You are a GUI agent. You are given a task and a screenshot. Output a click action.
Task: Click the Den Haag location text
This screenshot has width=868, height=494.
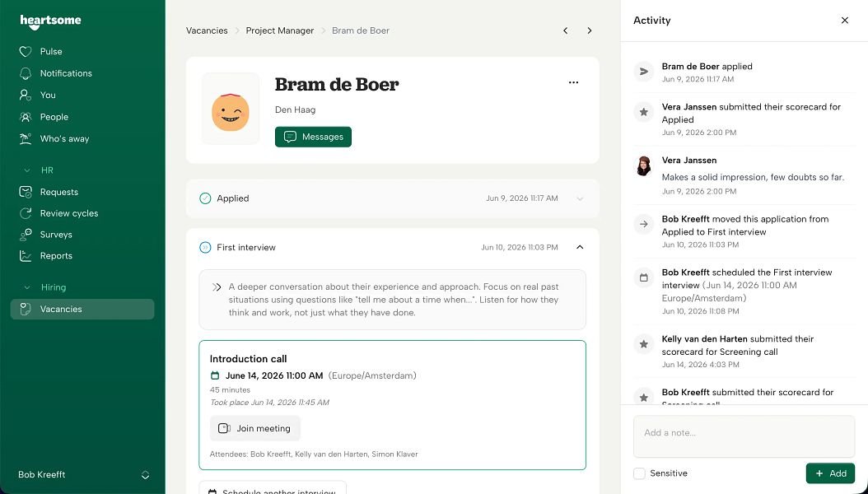[x=295, y=110]
